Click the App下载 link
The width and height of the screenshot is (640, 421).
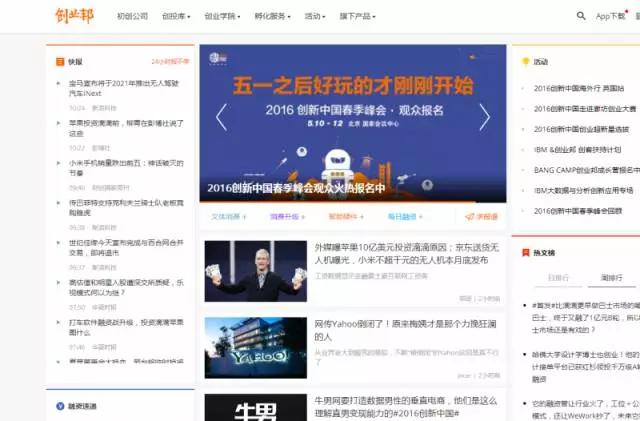point(611,16)
